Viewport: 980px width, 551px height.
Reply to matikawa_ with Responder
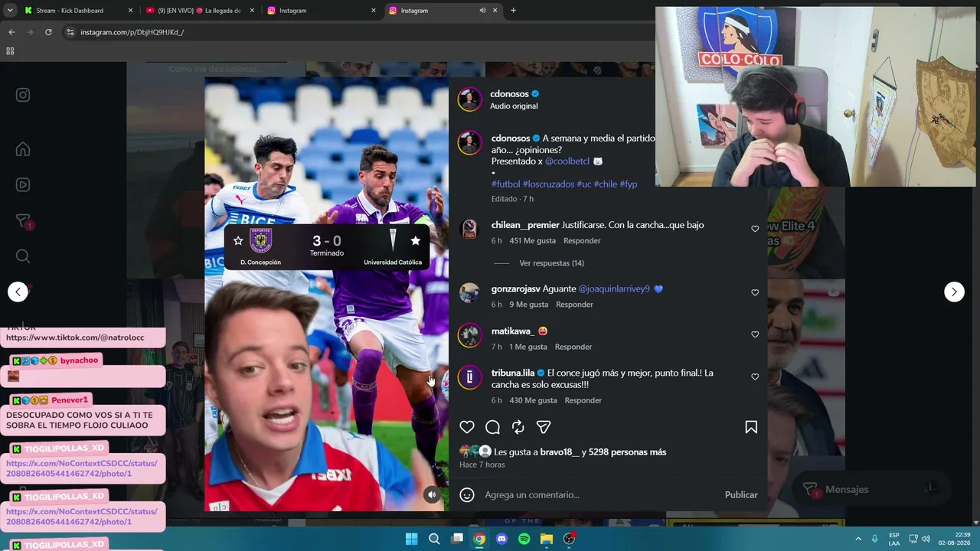coord(573,347)
